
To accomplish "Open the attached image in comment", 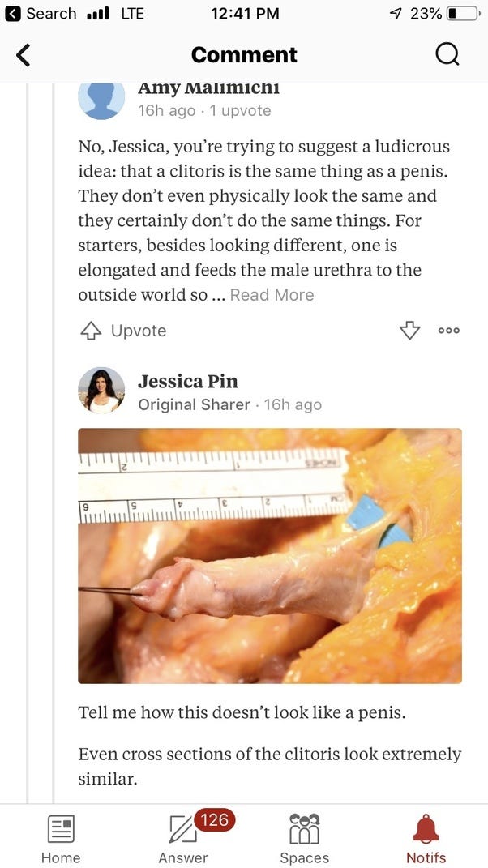I will (x=270, y=556).
